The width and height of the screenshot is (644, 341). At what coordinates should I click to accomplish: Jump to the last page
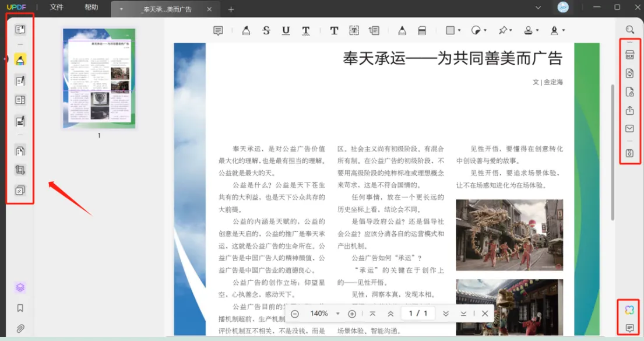pos(463,314)
